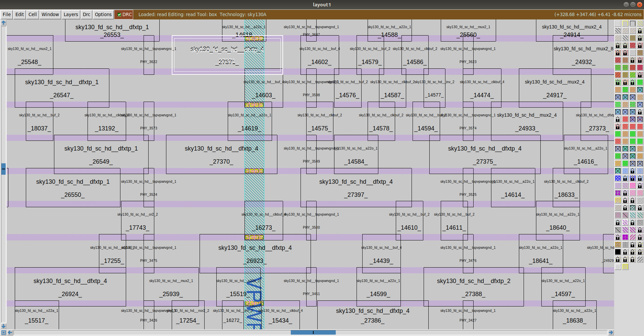This screenshot has height=336, width=644.
Task: Open the File menu
Action: pos(7,14)
